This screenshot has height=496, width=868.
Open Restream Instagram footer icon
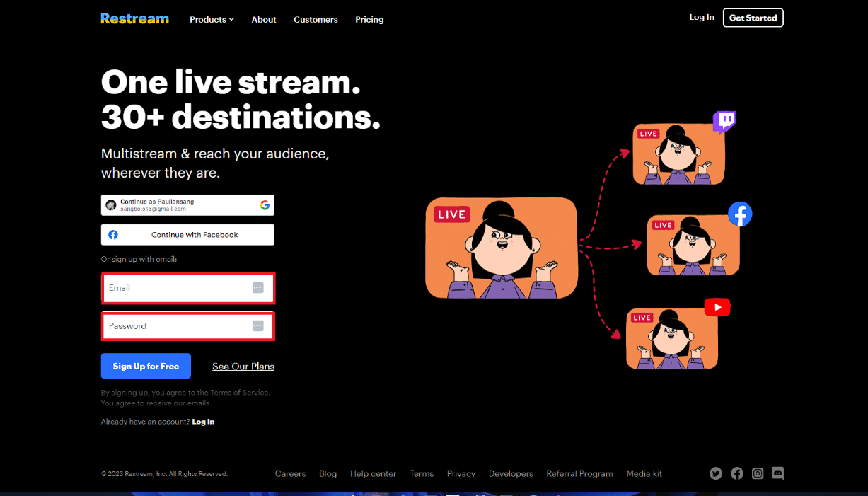coord(758,473)
